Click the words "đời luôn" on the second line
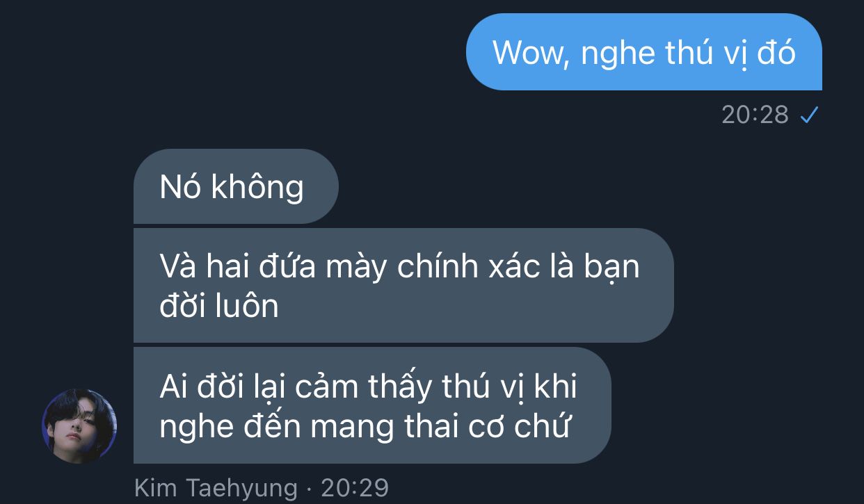 coord(219,305)
